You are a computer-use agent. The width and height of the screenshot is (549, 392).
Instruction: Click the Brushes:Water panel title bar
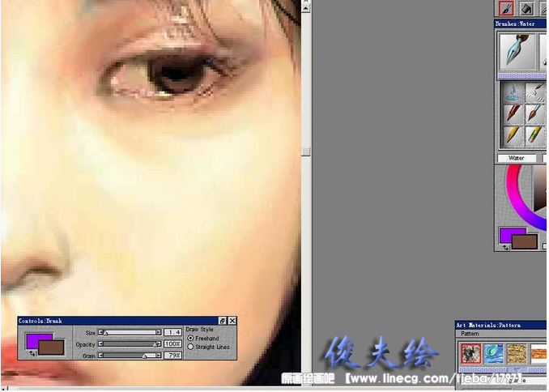(520, 23)
